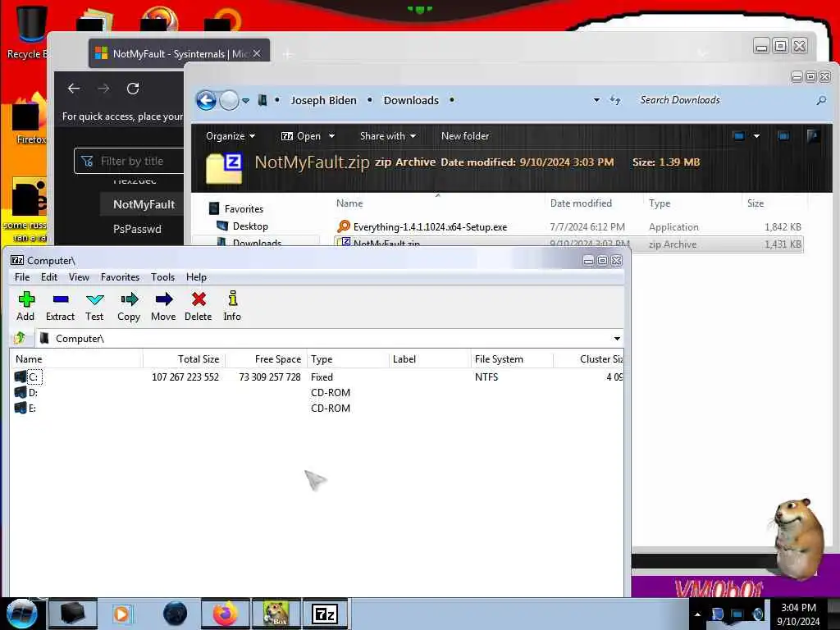Viewport: 840px width, 630px height.
Task: Expand address bar history dropdown
Action: click(596, 100)
